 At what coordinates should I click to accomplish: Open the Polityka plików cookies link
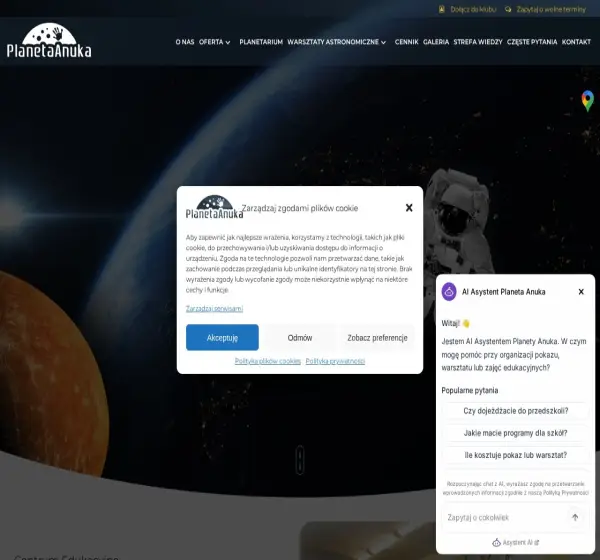coord(268,361)
